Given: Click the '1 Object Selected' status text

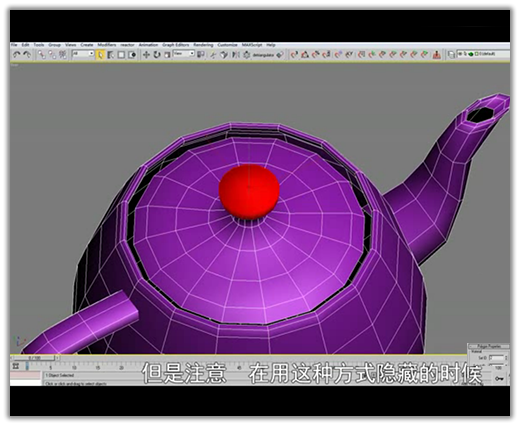Looking at the screenshot, I should pos(60,375).
